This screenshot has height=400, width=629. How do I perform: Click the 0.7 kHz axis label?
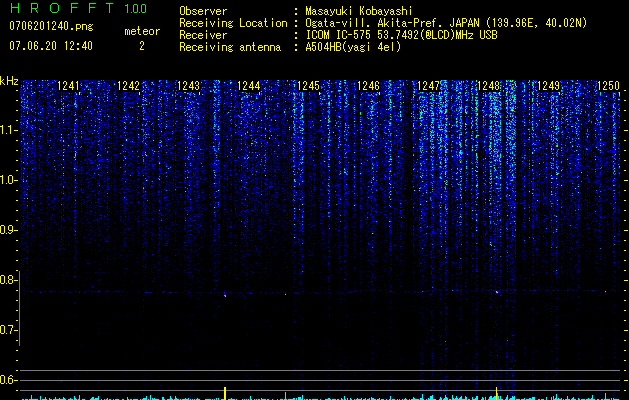tap(8, 330)
